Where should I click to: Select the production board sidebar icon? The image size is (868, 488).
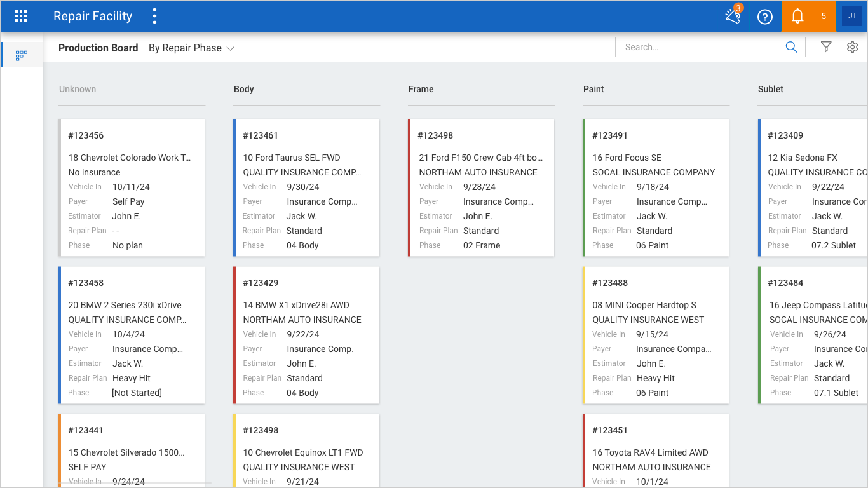22,55
